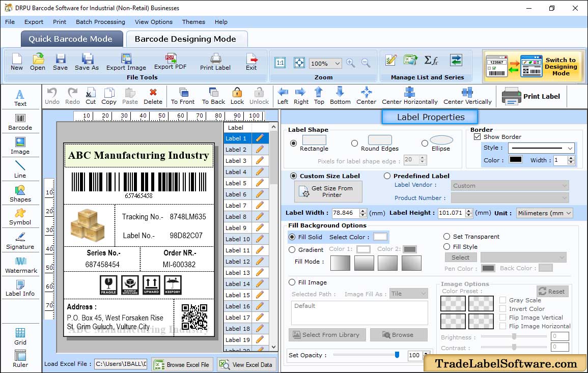Lock the selected object

pos(237,96)
